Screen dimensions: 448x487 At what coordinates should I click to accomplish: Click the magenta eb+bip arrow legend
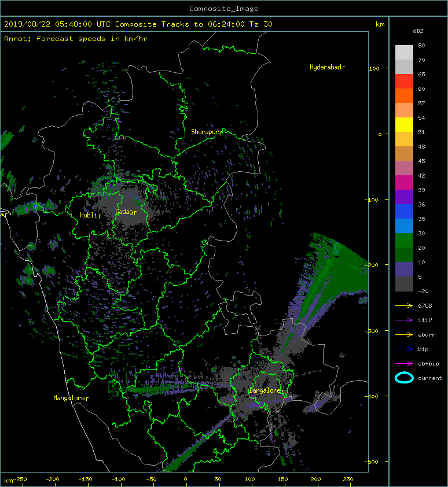coord(404,363)
